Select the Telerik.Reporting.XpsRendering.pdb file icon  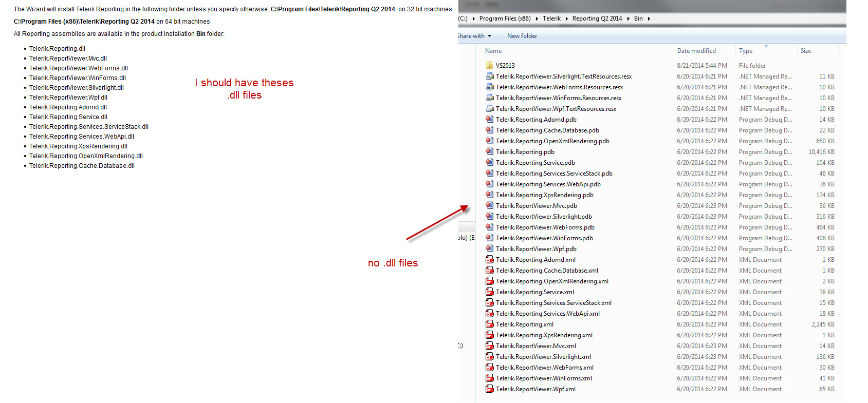pyautogui.click(x=489, y=195)
